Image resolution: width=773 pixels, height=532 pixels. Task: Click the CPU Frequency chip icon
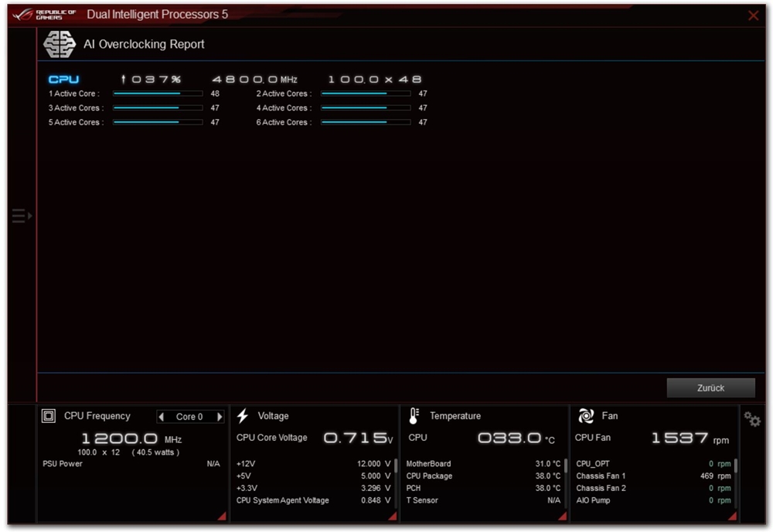point(48,416)
